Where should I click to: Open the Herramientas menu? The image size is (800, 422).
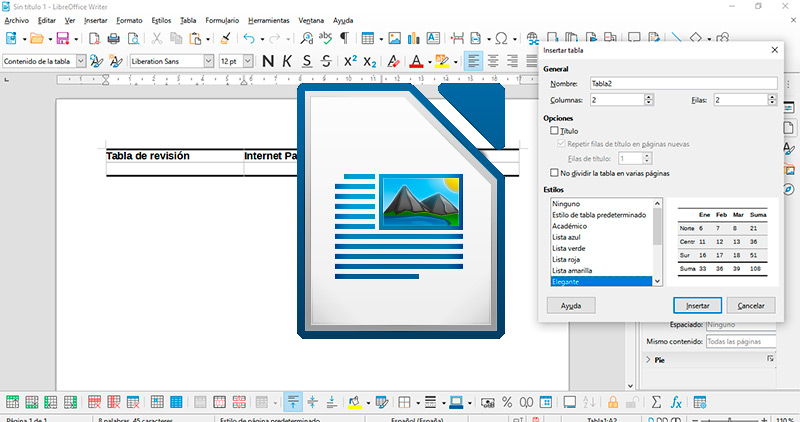[x=269, y=20]
